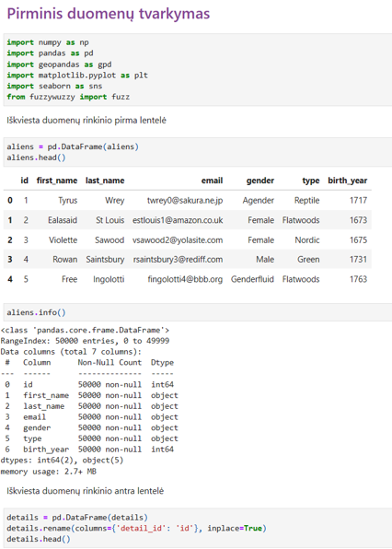
Task: Click the info row for column 'id'
Action: coord(89,384)
